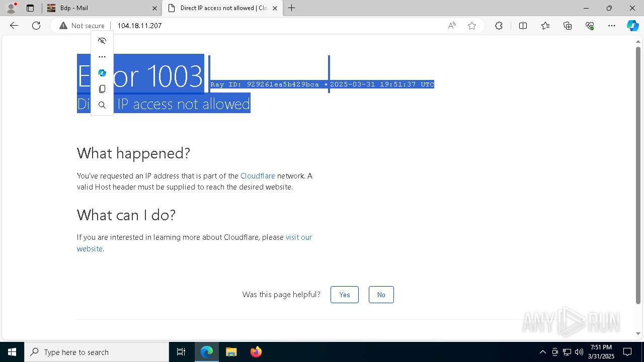644x362 pixels.
Task: Open network settings tray icon
Action: pyautogui.click(x=567, y=352)
